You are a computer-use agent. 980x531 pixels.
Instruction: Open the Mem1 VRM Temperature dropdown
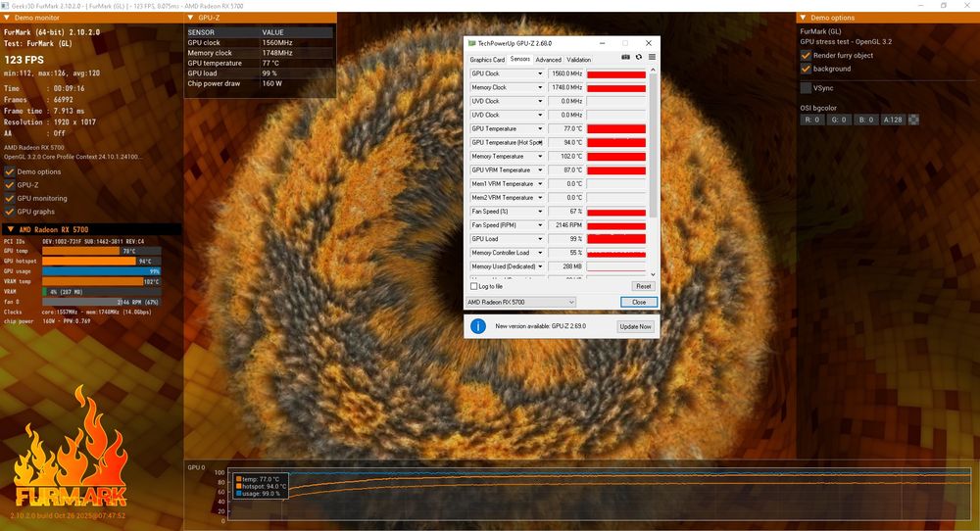tap(540, 183)
